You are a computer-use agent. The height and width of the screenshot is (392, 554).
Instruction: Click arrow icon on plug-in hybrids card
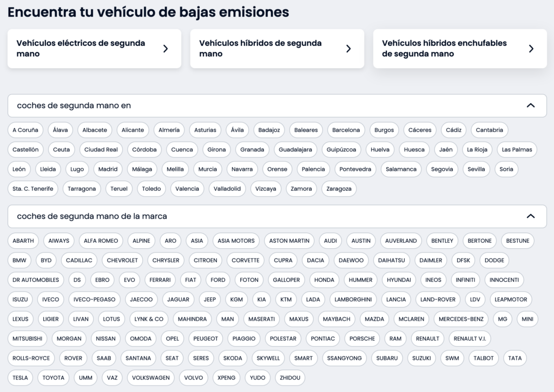(x=531, y=49)
